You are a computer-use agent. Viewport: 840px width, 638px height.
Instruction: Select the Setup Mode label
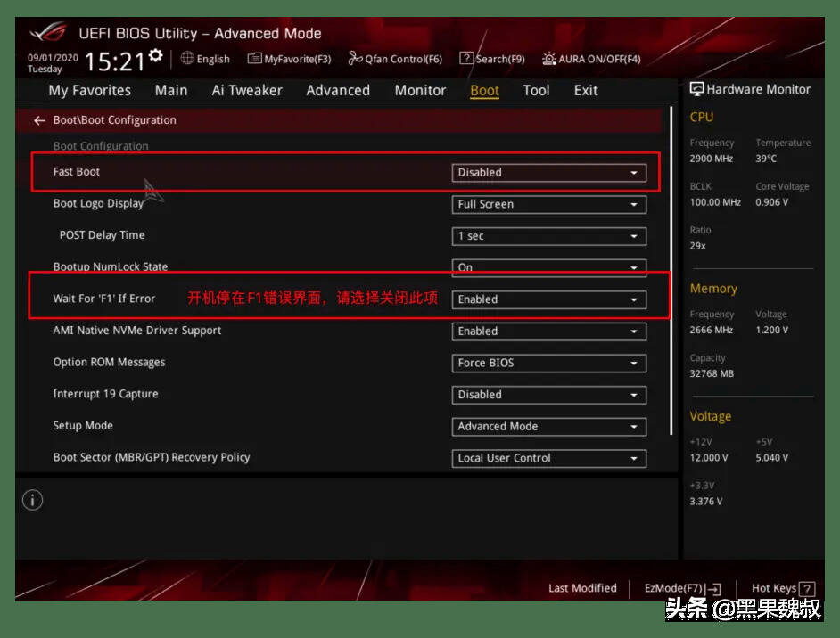(83, 426)
